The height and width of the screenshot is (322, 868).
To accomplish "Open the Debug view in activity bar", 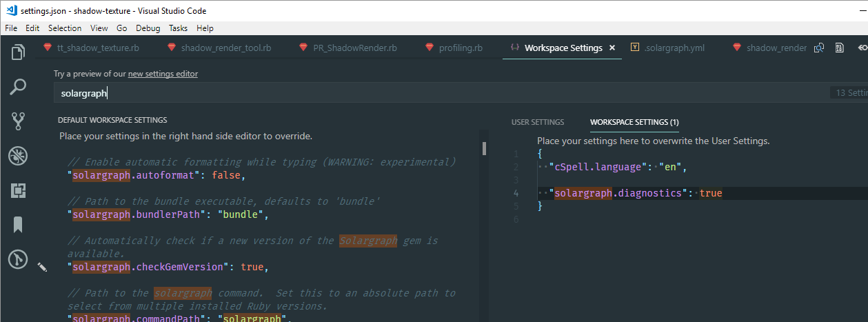I will point(18,156).
